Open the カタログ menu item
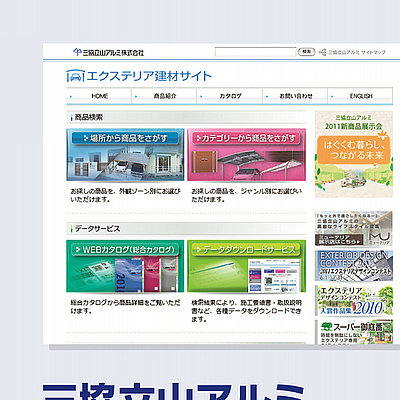This screenshot has height=400, width=400. pyautogui.click(x=230, y=96)
